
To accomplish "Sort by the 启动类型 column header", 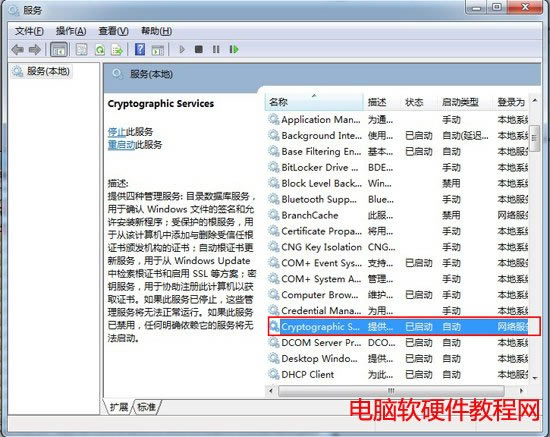I will point(460,102).
